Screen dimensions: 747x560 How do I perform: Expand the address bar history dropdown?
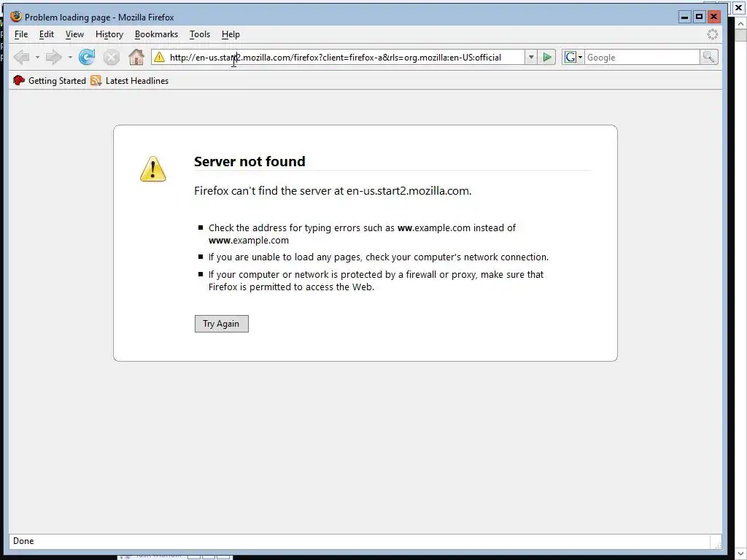click(x=531, y=57)
